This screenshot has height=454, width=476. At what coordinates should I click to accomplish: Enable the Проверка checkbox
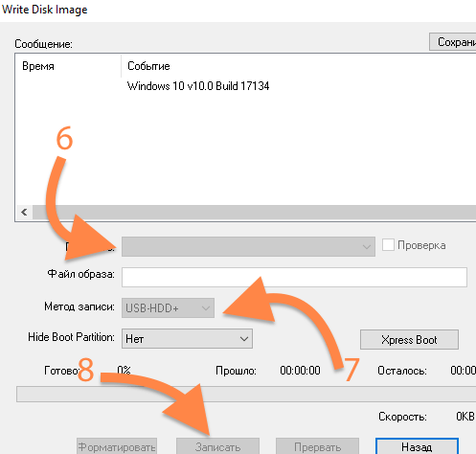pyautogui.click(x=388, y=245)
